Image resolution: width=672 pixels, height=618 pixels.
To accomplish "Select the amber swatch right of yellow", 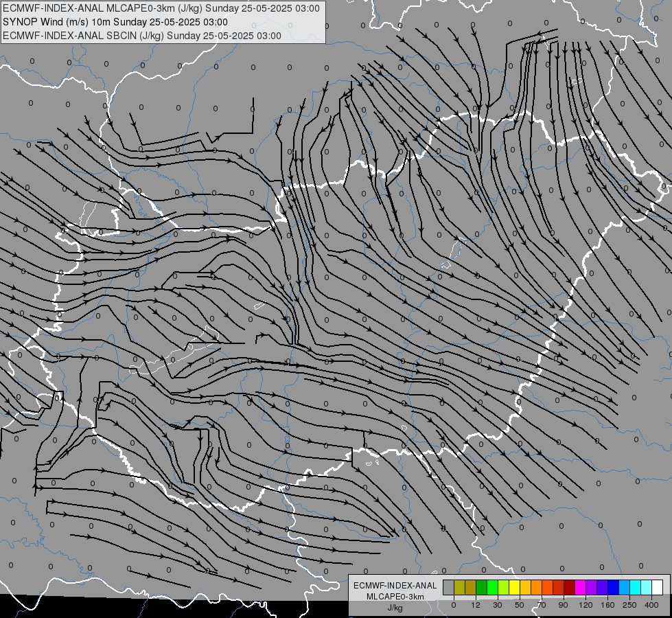I will [525, 587].
